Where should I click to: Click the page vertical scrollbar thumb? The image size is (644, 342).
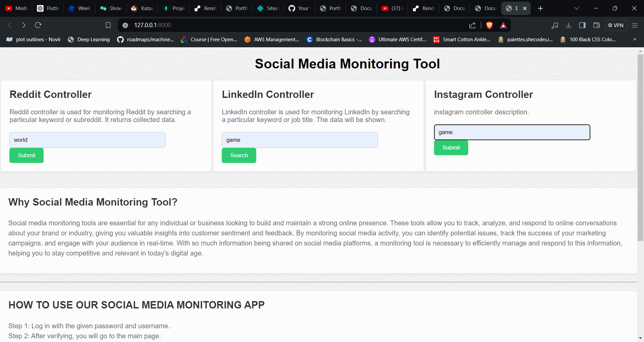click(640, 148)
